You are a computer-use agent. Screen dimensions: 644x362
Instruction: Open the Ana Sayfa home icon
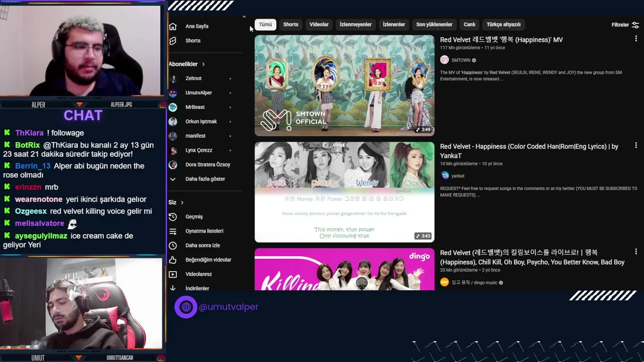coord(173,26)
